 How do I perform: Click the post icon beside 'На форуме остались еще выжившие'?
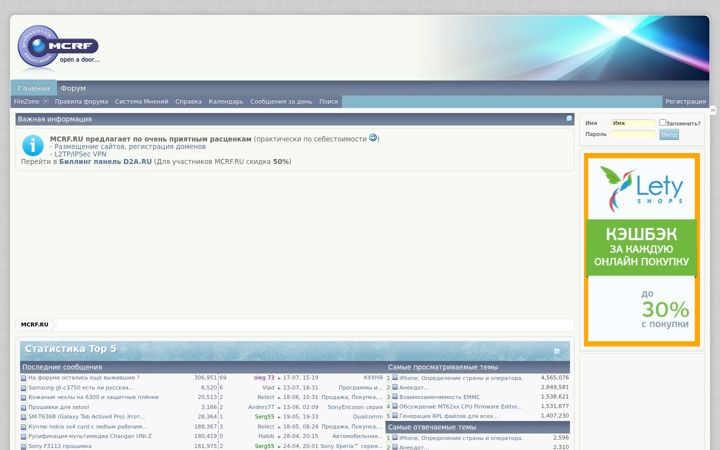click(x=23, y=378)
